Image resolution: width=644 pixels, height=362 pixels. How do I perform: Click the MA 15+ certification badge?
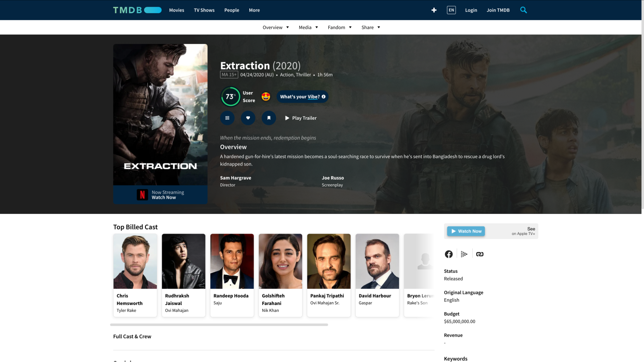point(229,75)
